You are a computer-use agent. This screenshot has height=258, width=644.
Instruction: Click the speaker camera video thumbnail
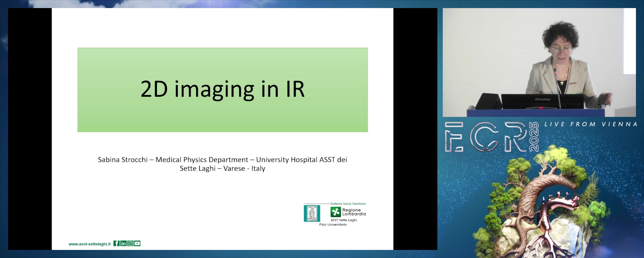click(x=539, y=62)
